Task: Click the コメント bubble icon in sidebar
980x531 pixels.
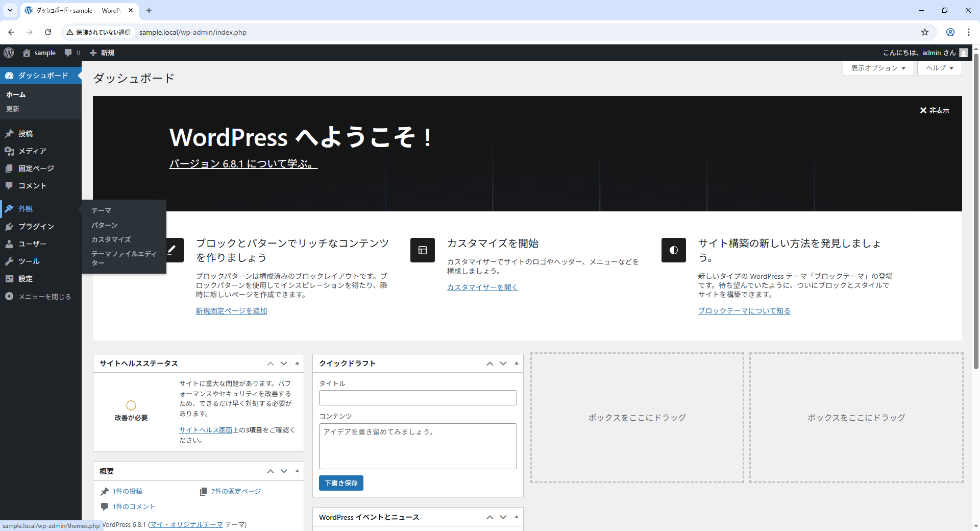Action: coord(9,186)
